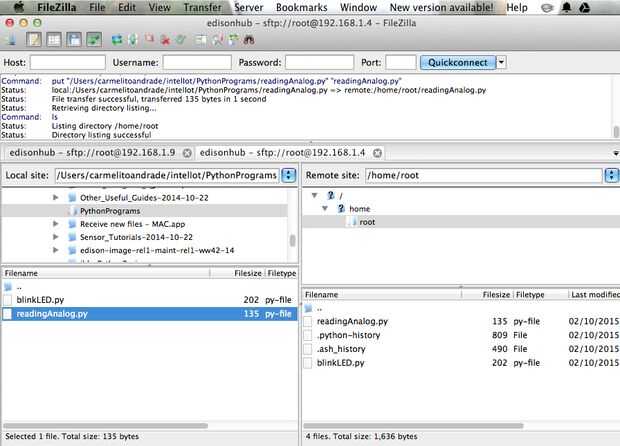Open directory listing filters icon
Screen dimensions: 620x446
pos(201,40)
